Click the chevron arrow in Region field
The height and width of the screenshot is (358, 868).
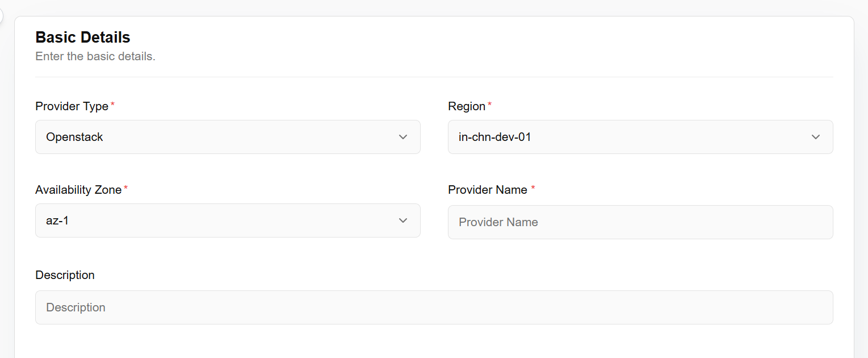click(816, 137)
